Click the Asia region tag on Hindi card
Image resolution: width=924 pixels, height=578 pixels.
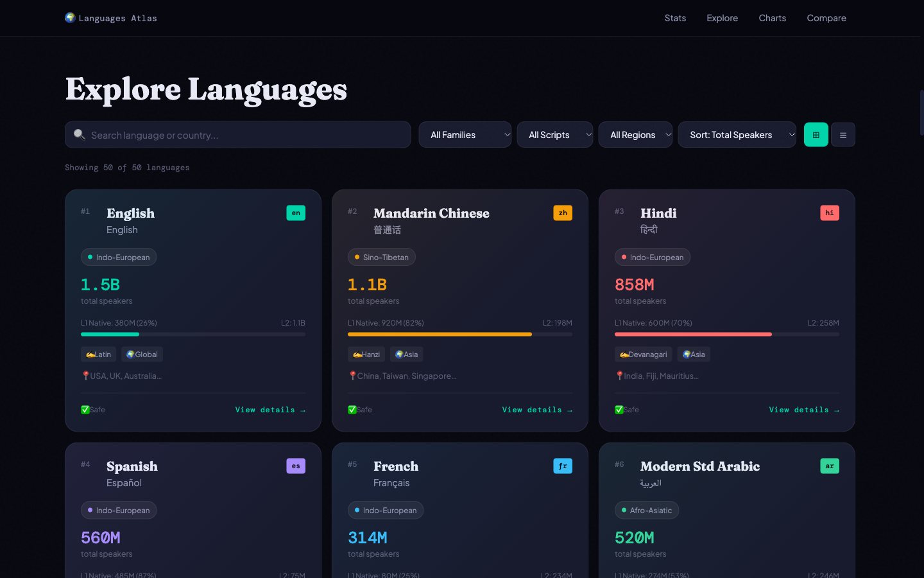tap(694, 355)
